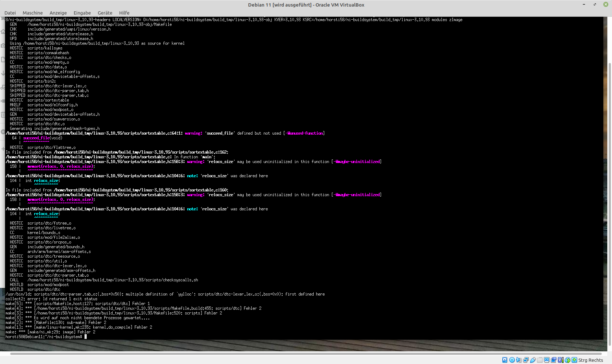The image size is (612, 364).
Task: Click the CPU virtualization 'V' status icon
Action: 560,360
